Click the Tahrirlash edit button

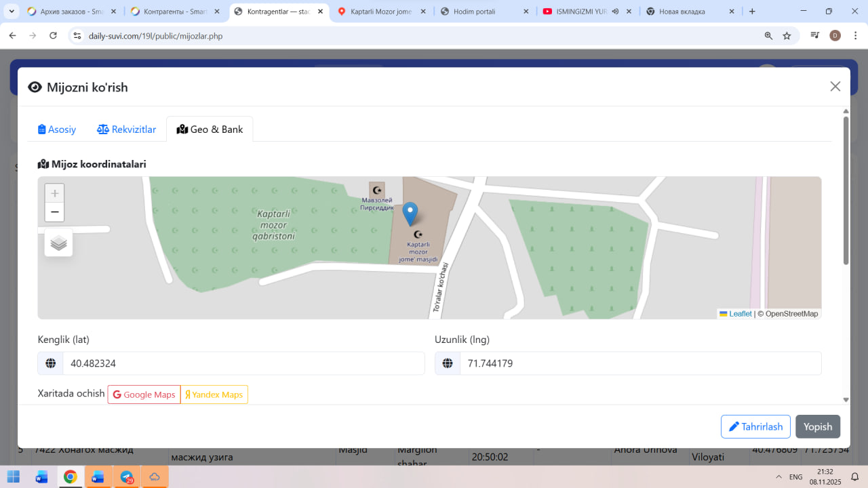[x=755, y=427]
